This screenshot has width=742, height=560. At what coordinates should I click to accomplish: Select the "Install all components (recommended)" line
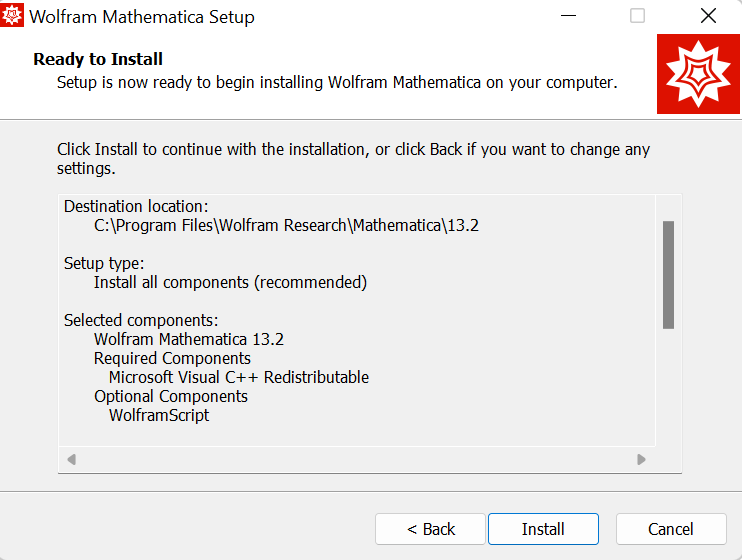coord(230,283)
